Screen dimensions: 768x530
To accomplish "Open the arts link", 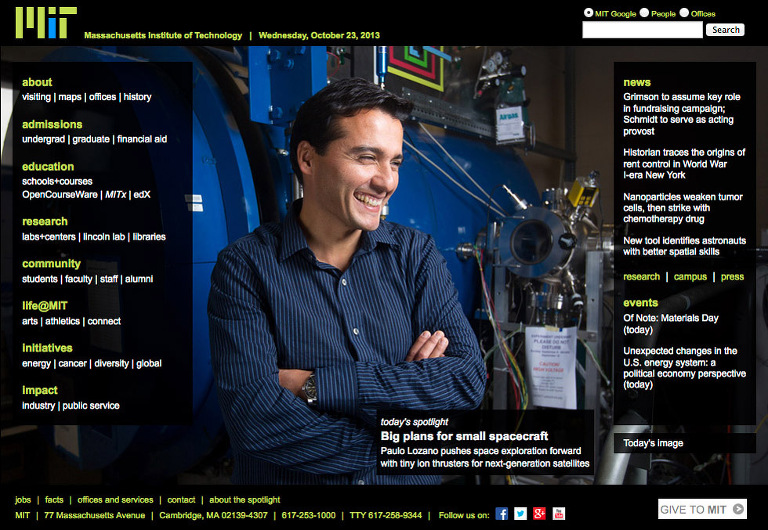I will coord(30,321).
